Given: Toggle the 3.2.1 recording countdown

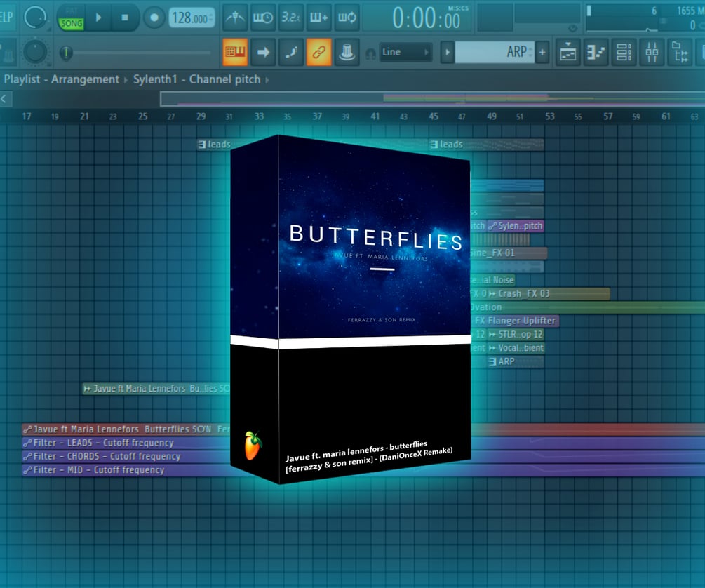Looking at the screenshot, I should [x=290, y=18].
